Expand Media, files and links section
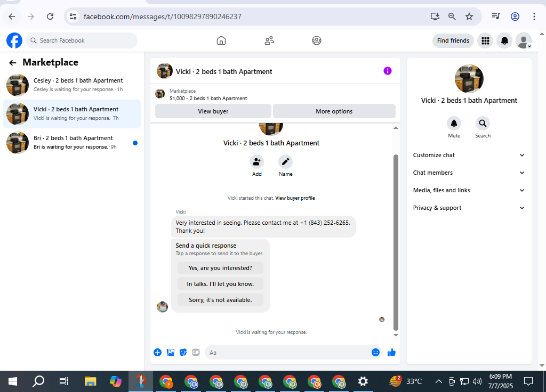The width and height of the screenshot is (546, 392). 469,190
